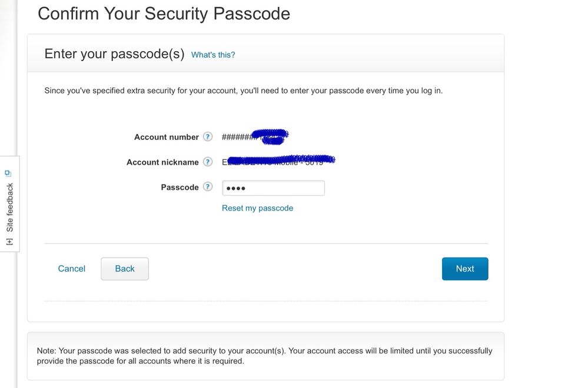Open the "What's this?" help link

213,55
